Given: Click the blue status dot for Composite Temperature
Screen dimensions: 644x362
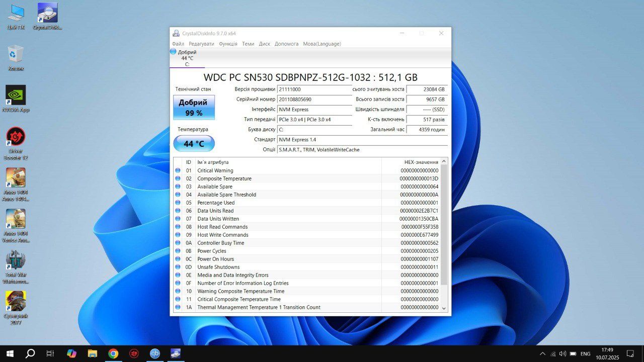Looking at the screenshot, I should click(x=178, y=178).
